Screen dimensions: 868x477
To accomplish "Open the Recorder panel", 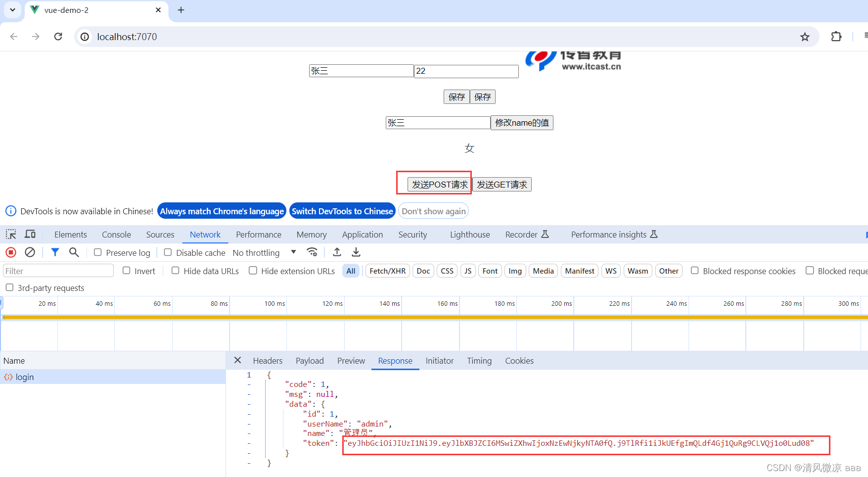I will click(527, 235).
